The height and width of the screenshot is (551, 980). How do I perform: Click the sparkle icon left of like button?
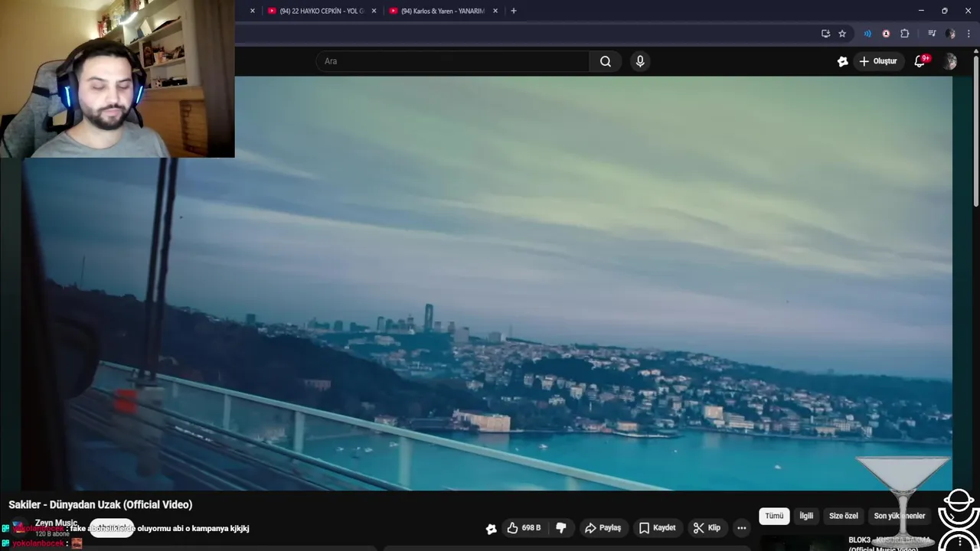[491, 529]
